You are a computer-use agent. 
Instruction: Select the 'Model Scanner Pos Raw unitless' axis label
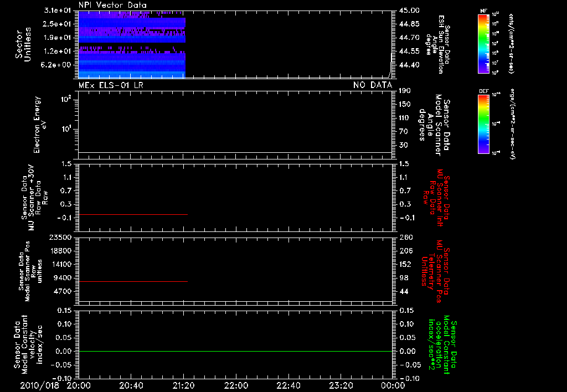(x=30, y=271)
